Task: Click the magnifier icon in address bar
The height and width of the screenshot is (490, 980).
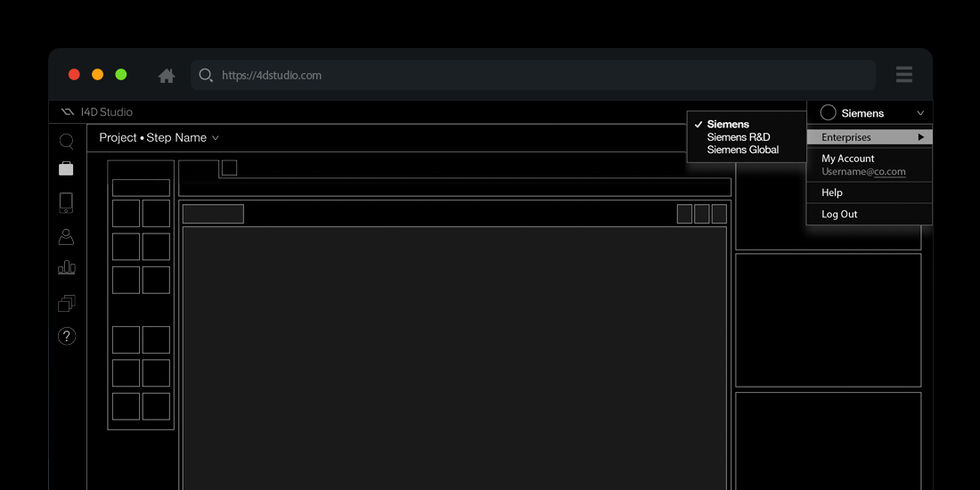Action: point(206,76)
